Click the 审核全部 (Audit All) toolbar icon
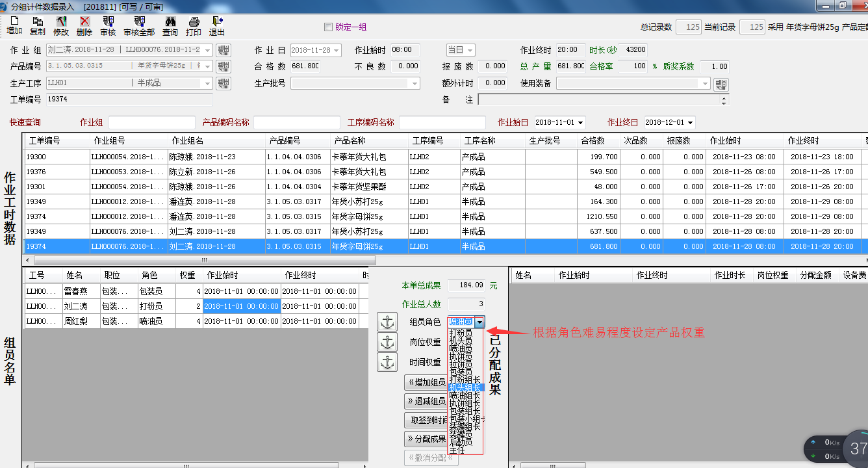The height and width of the screenshot is (468, 868). [139, 26]
